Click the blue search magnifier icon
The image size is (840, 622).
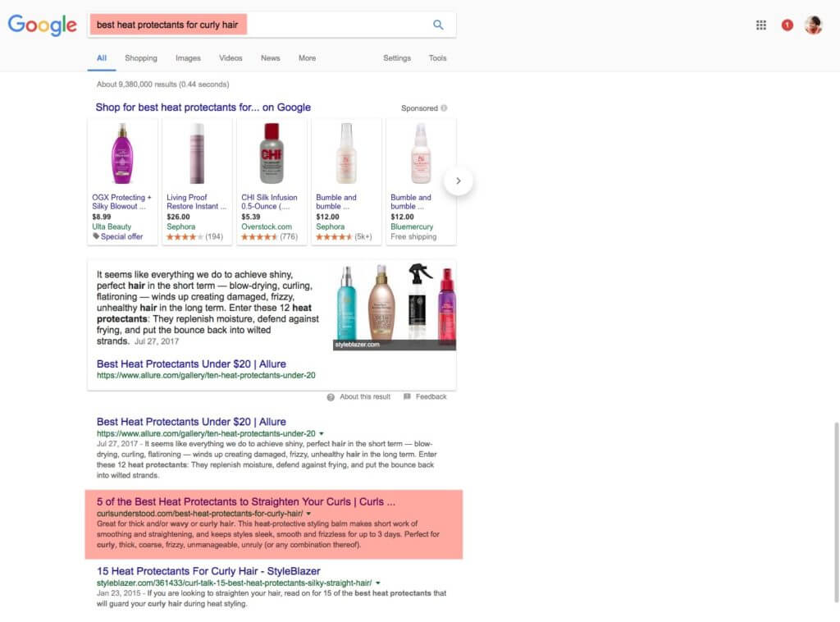point(438,25)
